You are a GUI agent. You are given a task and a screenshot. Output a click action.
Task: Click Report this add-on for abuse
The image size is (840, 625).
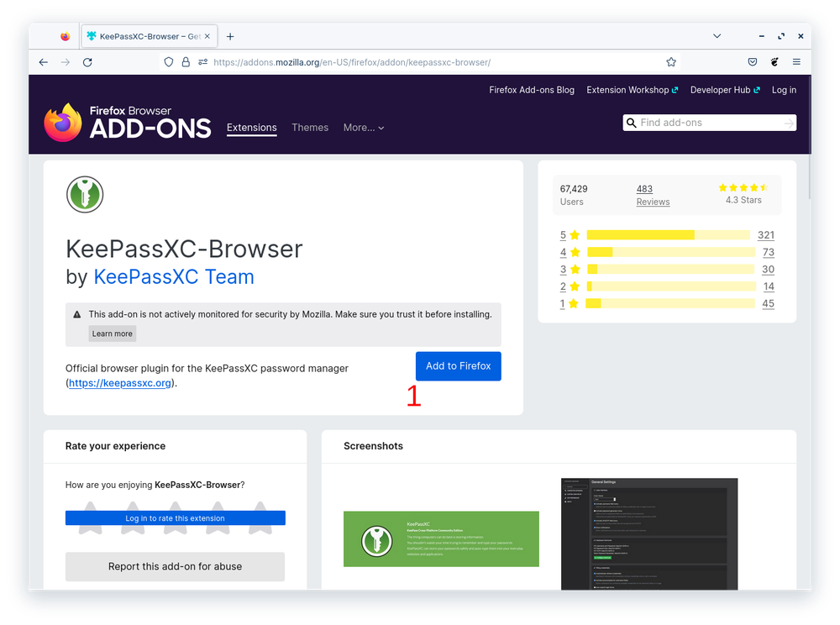(x=175, y=566)
